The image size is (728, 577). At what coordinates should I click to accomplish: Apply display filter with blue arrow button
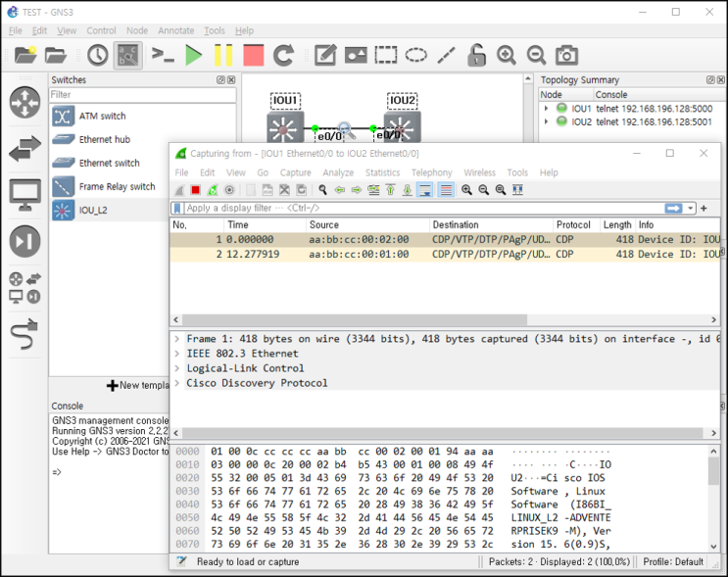(x=674, y=208)
